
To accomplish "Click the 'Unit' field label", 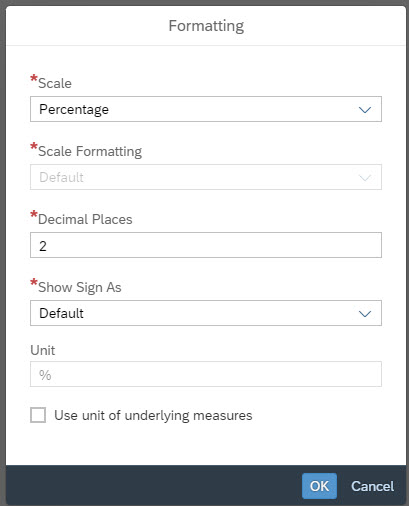I will point(43,350).
